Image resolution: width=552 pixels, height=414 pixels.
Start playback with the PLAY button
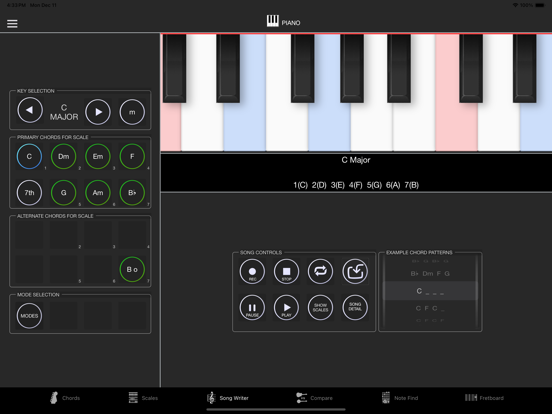tap(286, 308)
